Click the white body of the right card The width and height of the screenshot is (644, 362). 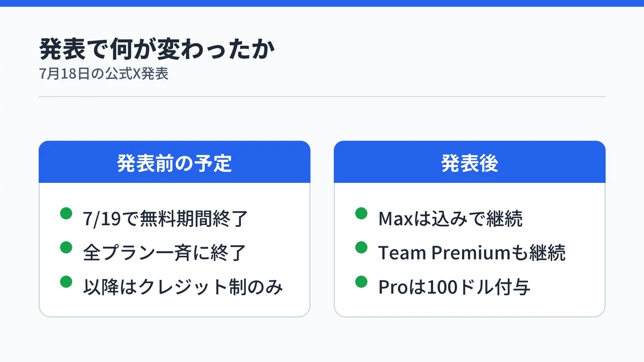(x=470, y=249)
